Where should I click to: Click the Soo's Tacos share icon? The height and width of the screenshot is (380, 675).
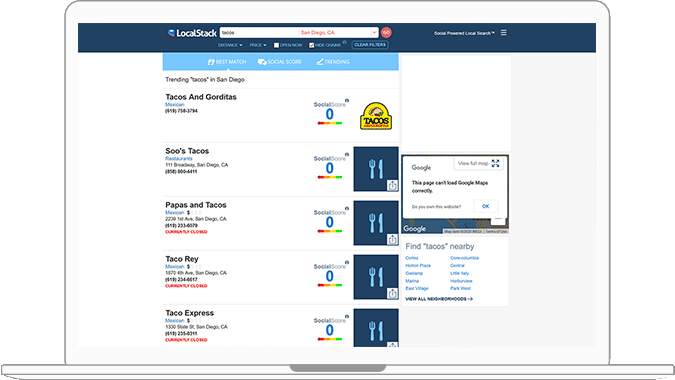393,185
